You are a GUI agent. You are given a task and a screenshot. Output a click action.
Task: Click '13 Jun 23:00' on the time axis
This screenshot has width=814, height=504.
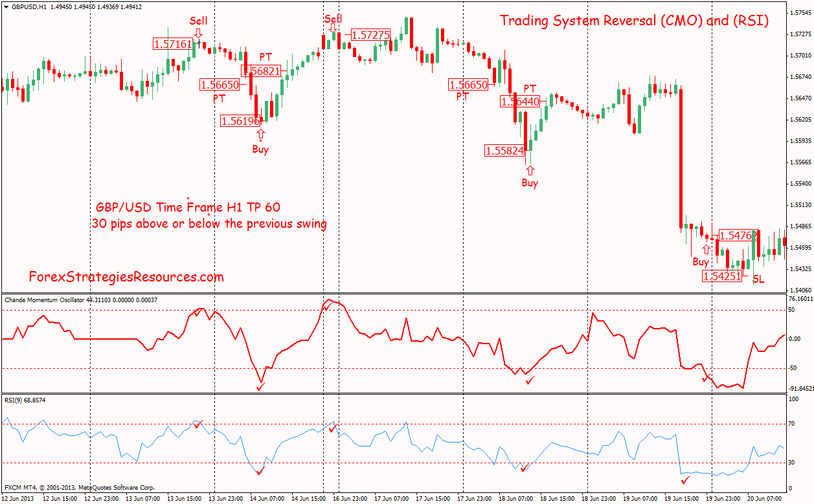(225, 499)
